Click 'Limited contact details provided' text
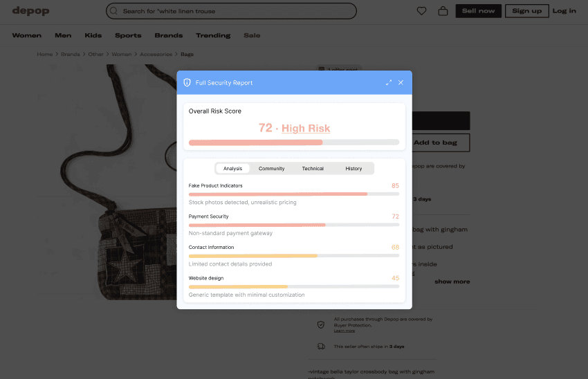588x379 pixels. tap(230, 264)
